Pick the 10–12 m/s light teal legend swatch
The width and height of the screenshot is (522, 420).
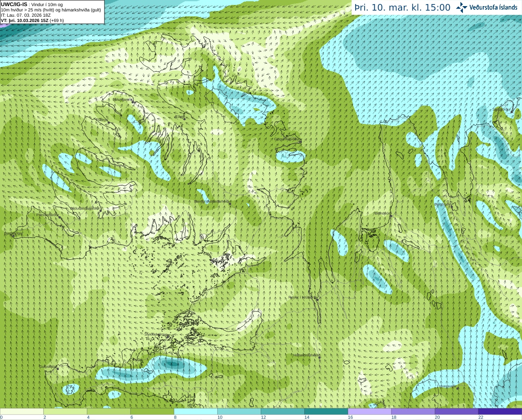tap(239, 411)
